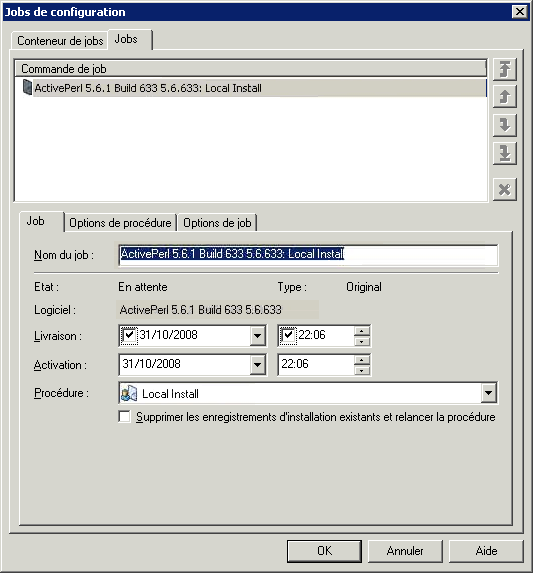Delete selected job with X button
The image size is (533, 573).
pos(505,189)
